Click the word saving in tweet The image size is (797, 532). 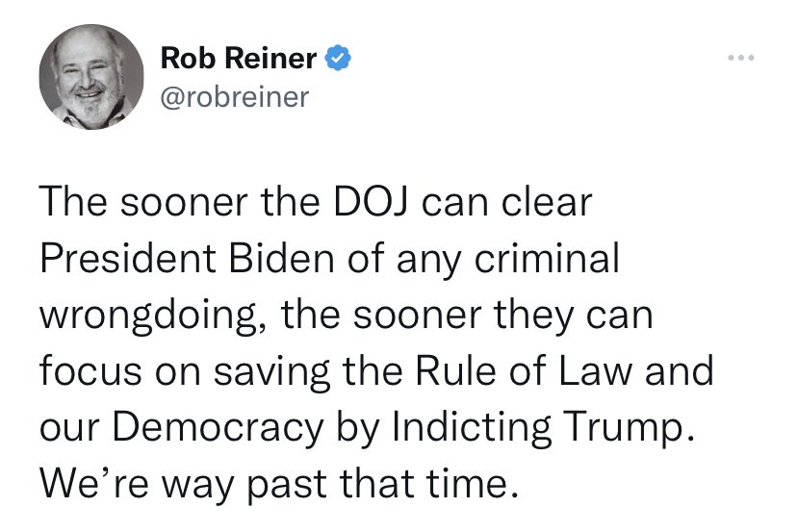[270, 371]
